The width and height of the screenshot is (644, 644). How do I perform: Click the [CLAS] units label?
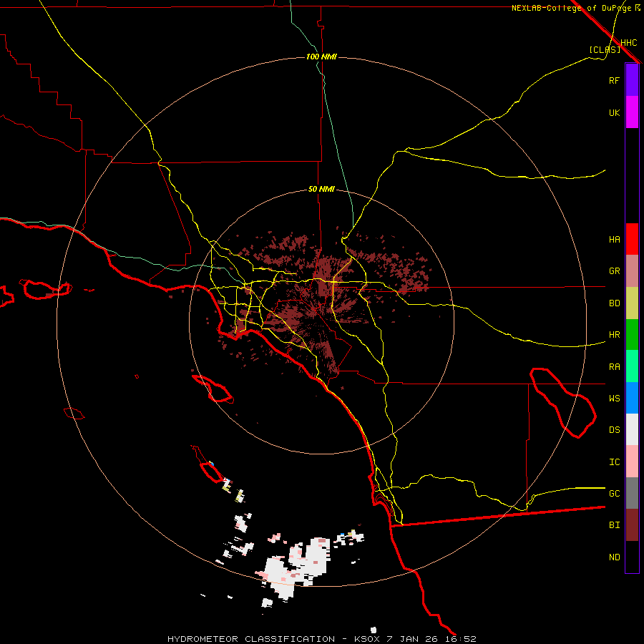click(605, 49)
